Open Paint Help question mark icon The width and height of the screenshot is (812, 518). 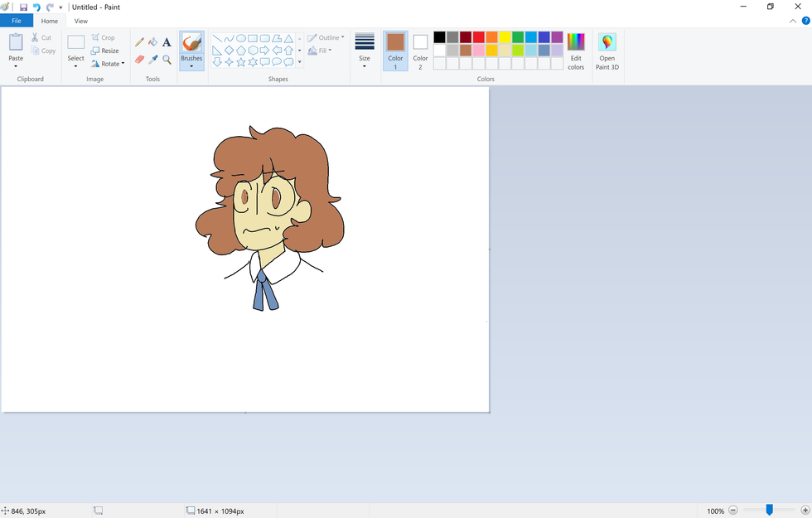(805, 21)
